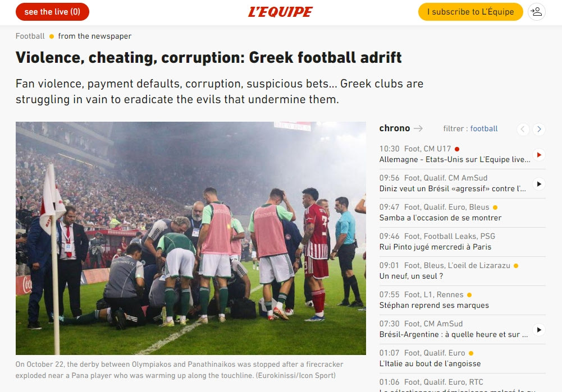Go to previous chrono page chevron
562x392 pixels.
tap(523, 129)
